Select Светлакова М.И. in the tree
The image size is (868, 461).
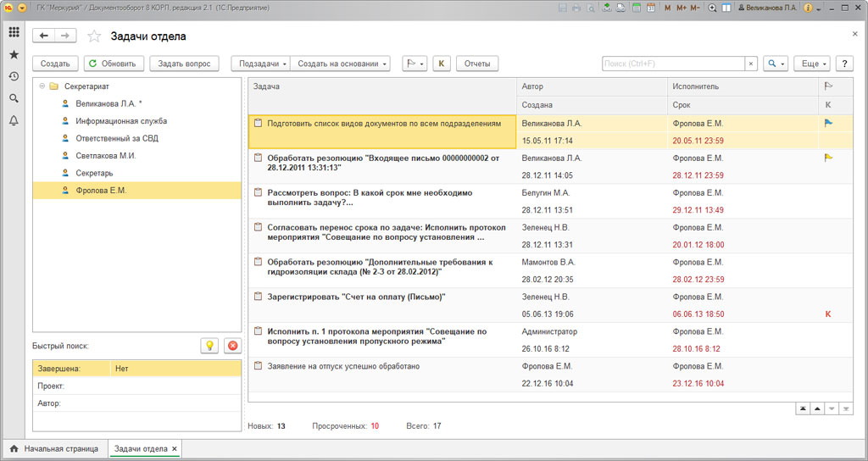tap(105, 156)
